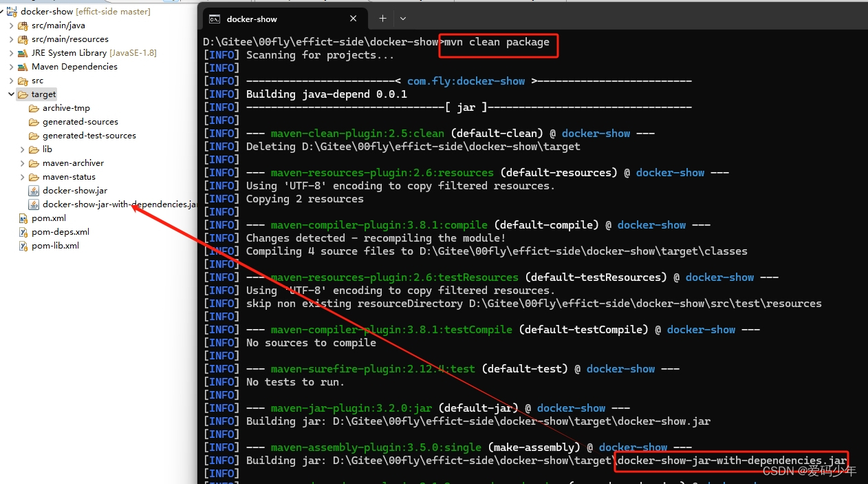Select the target folder label
The height and width of the screenshot is (484, 868).
pos(43,94)
